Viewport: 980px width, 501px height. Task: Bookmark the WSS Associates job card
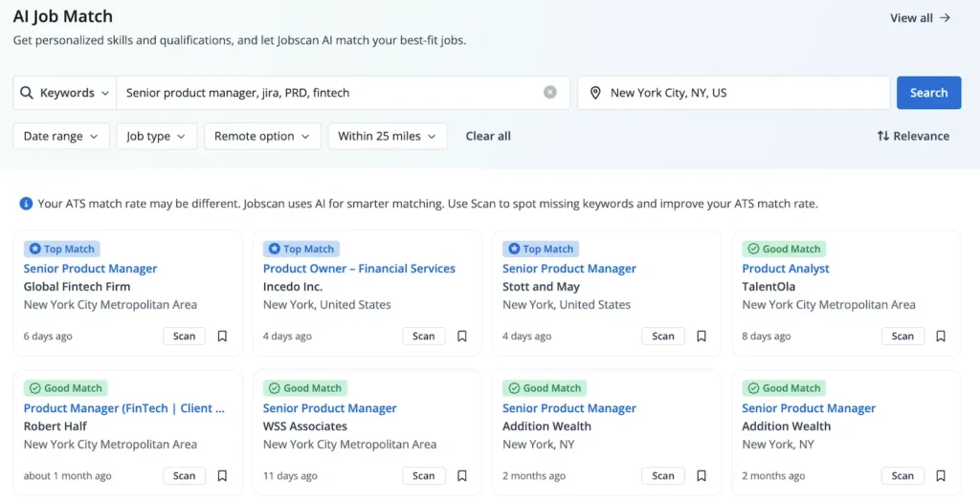[461, 476]
